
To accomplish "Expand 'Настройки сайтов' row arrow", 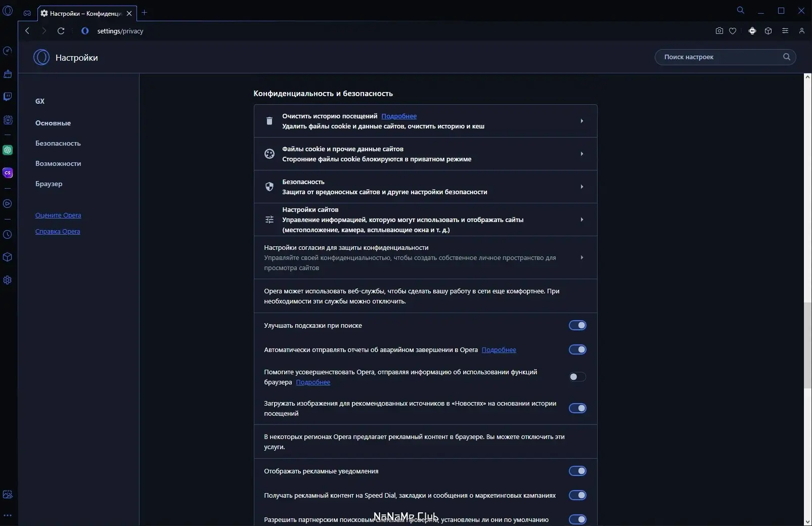I will pos(582,220).
